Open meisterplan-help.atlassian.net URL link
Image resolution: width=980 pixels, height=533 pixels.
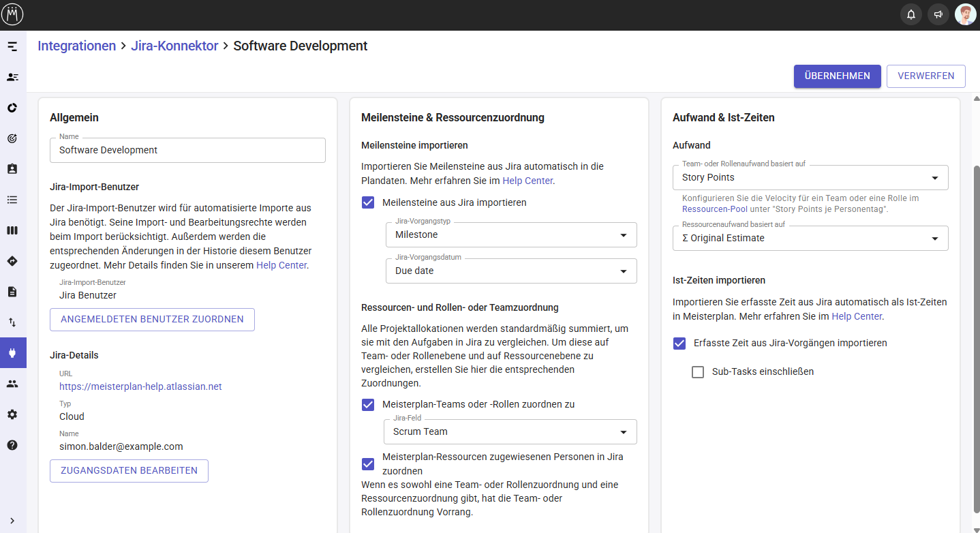(140, 386)
